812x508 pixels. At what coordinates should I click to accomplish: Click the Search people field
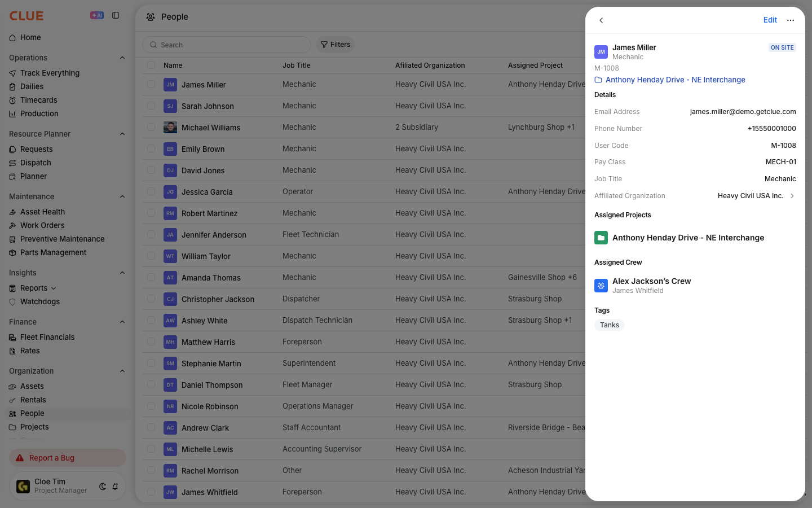(227, 45)
